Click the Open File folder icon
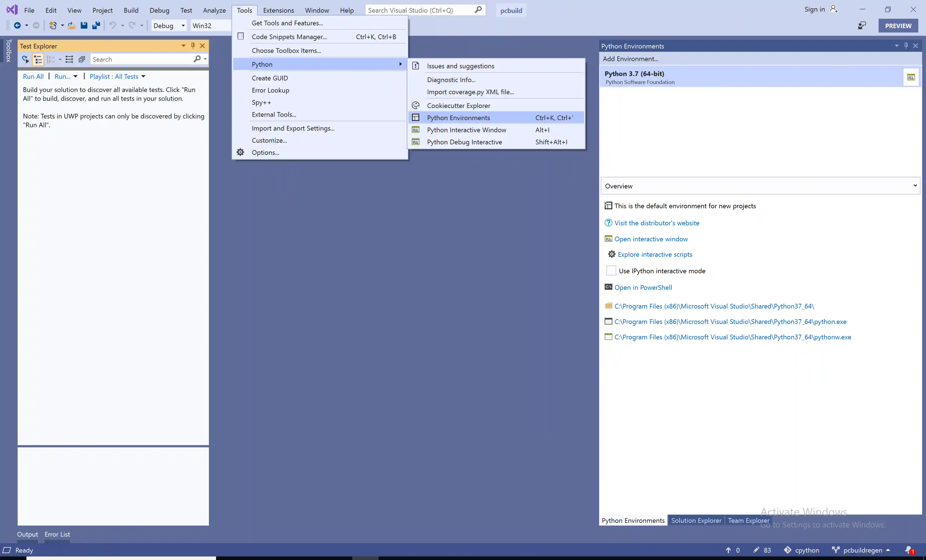The width and height of the screenshot is (926, 560). click(71, 26)
